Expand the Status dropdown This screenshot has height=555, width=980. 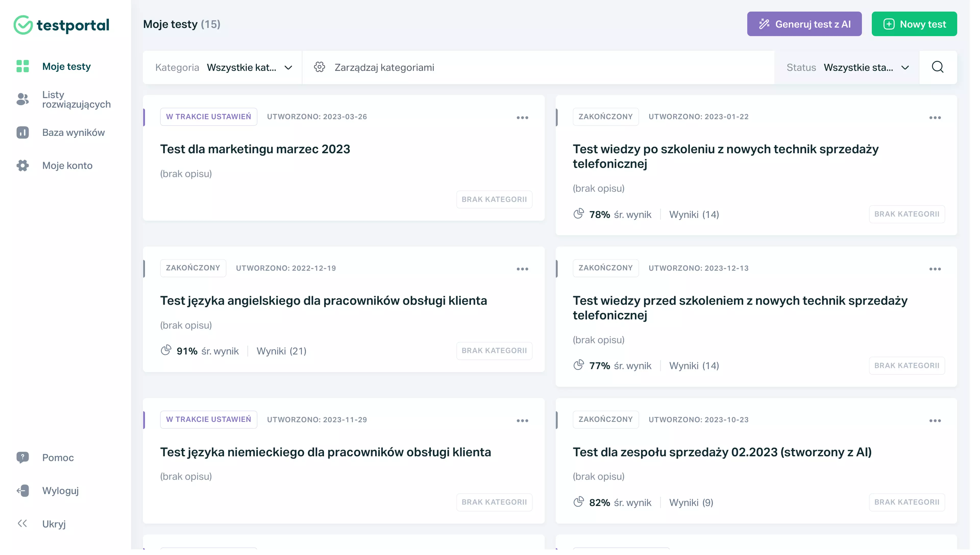click(x=847, y=67)
